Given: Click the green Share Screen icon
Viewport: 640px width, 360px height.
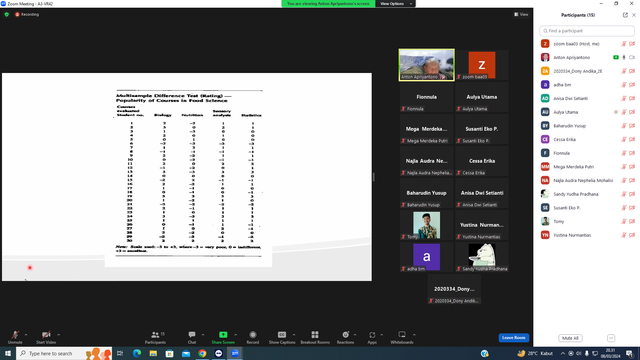Looking at the screenshot, I should [223, 335].
